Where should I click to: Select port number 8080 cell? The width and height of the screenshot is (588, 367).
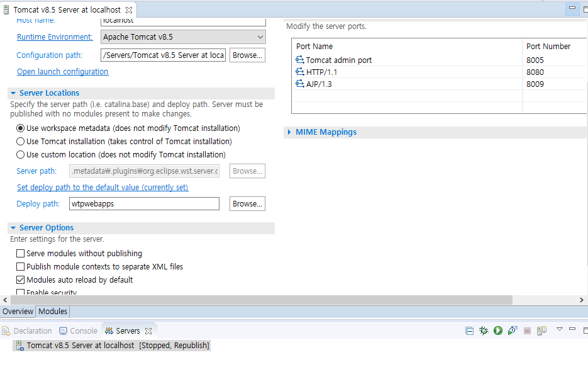tap(535, 72)
